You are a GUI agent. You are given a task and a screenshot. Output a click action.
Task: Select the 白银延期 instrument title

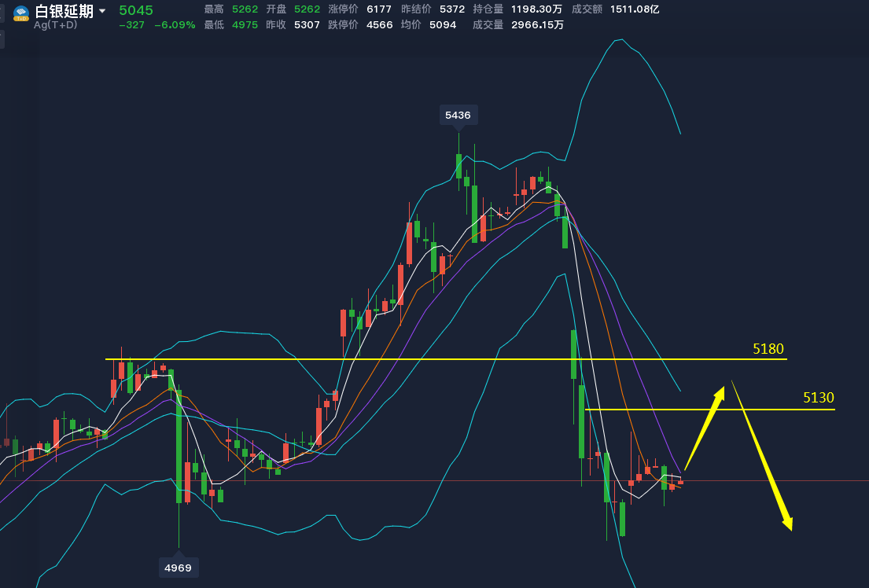click(64, 10)
